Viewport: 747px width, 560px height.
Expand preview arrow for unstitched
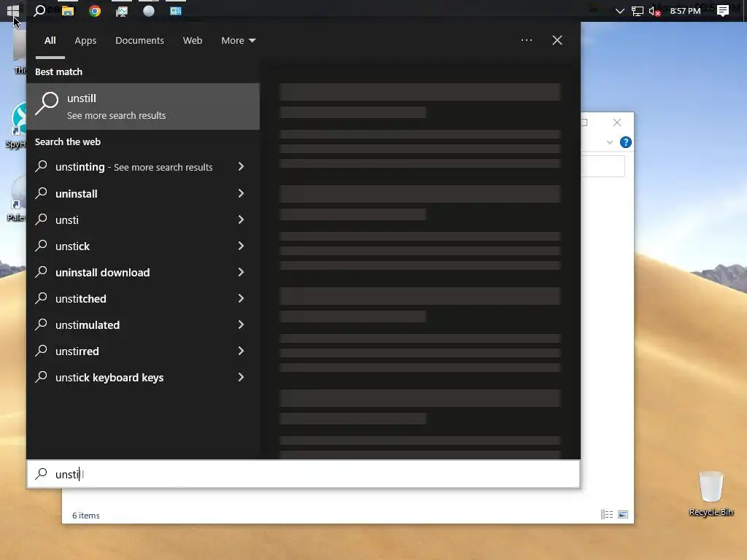point(241,298)
